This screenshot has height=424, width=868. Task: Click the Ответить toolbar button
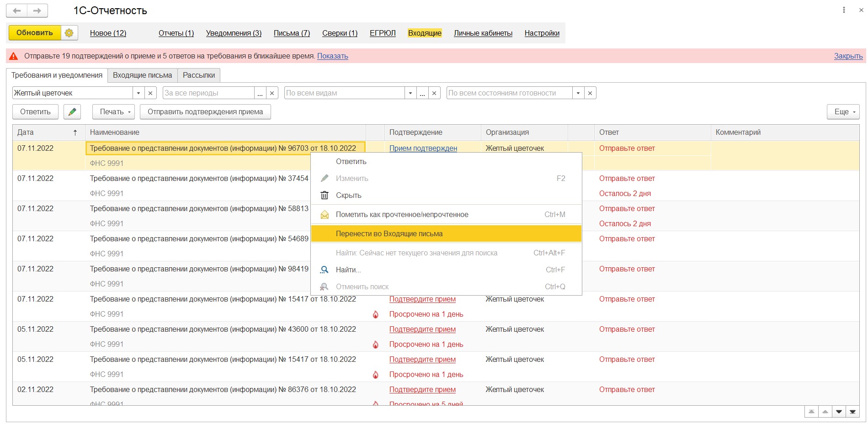(35, 112)
